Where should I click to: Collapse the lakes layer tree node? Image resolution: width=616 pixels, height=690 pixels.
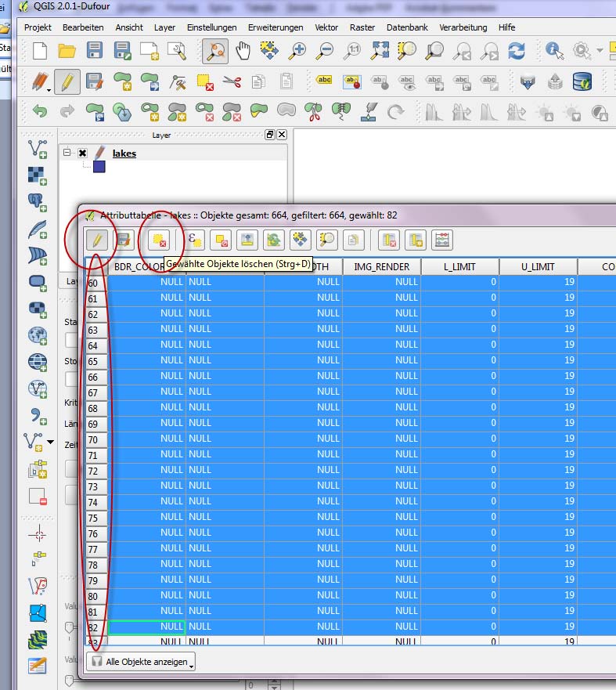point(68,153)
